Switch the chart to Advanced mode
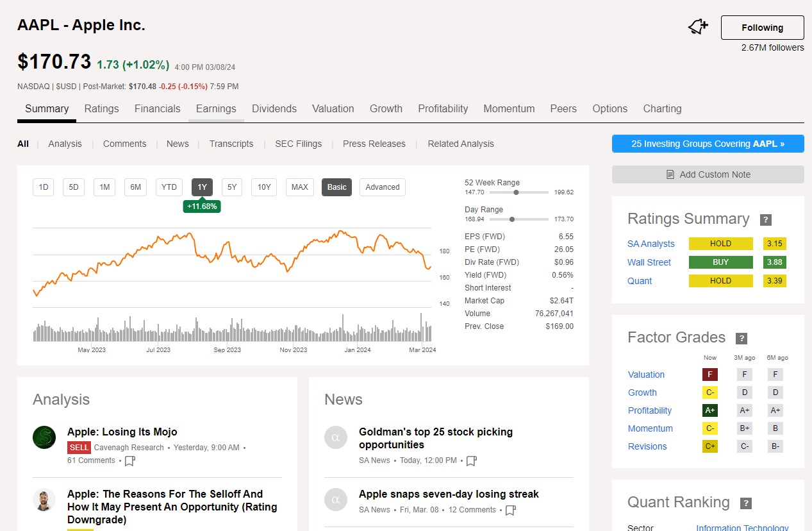Screen dimensions: 812x531 coord(382,187)
